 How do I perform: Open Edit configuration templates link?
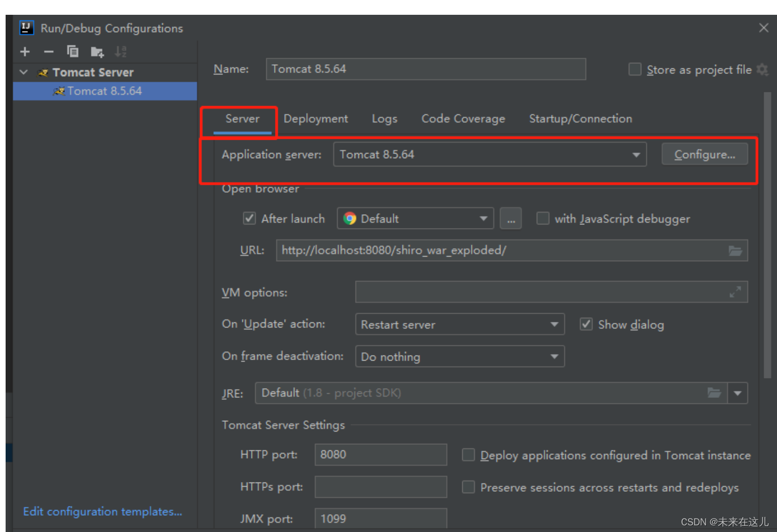pos(103,512)
